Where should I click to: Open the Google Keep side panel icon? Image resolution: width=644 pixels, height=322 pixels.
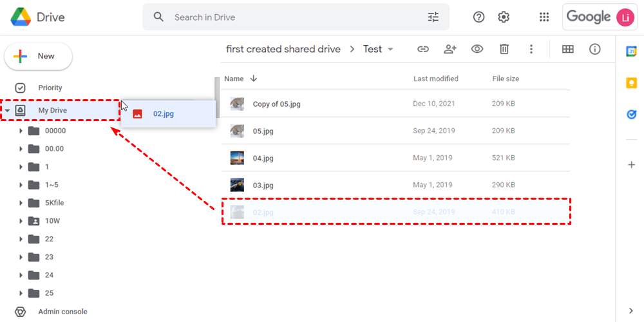(631, 83)
